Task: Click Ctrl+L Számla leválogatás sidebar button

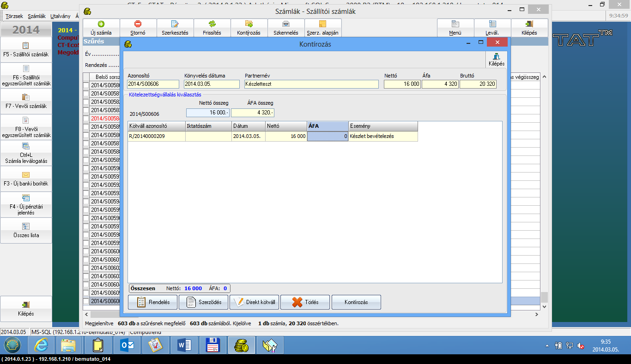Action: point(26,153)
